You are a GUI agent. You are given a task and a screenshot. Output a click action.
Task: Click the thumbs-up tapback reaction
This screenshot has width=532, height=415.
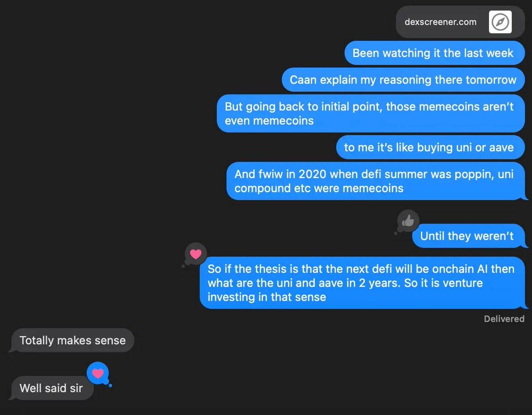pos(408,220)
